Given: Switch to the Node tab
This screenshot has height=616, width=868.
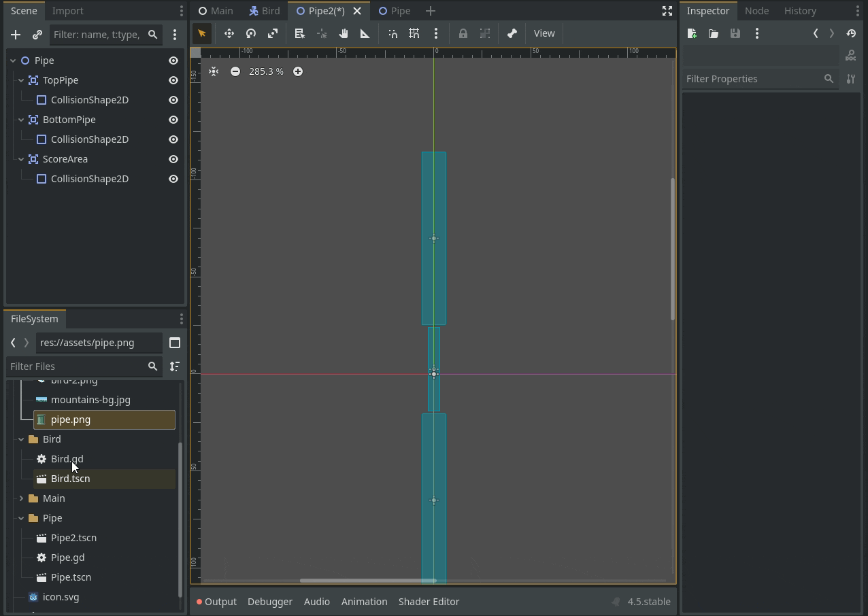Looking at the screenshot, I should pos(756,11).
